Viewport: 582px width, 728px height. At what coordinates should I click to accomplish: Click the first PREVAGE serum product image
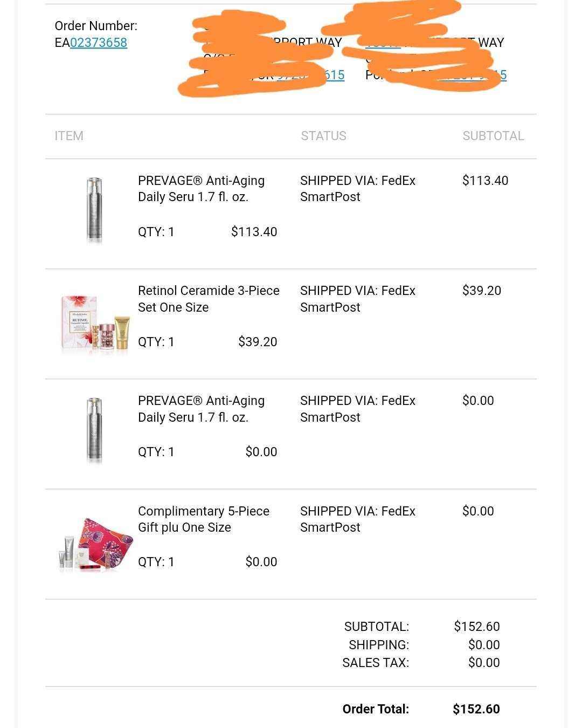[94, 210]
